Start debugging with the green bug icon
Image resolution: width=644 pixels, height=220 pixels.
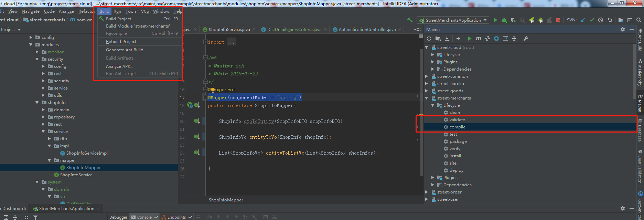504,20
